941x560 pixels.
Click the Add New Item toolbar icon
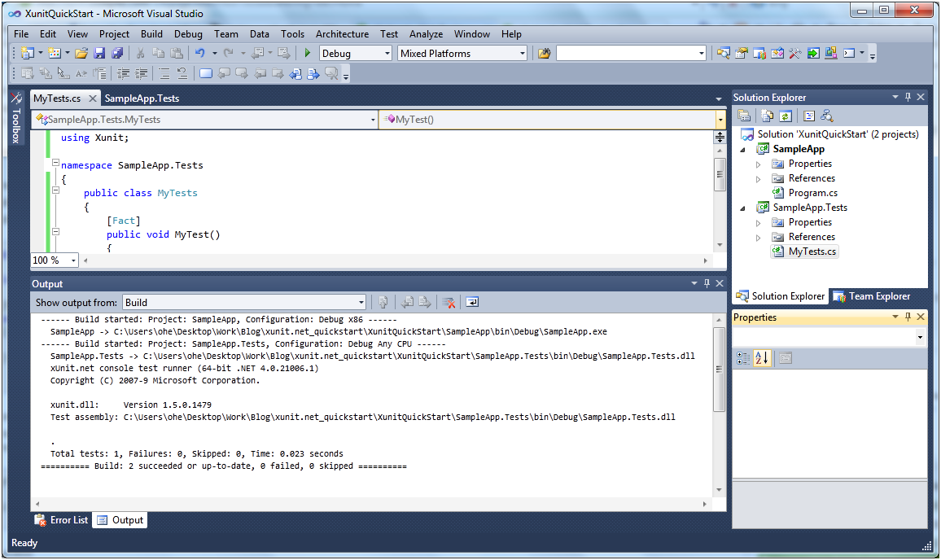[x=54, y=54]
